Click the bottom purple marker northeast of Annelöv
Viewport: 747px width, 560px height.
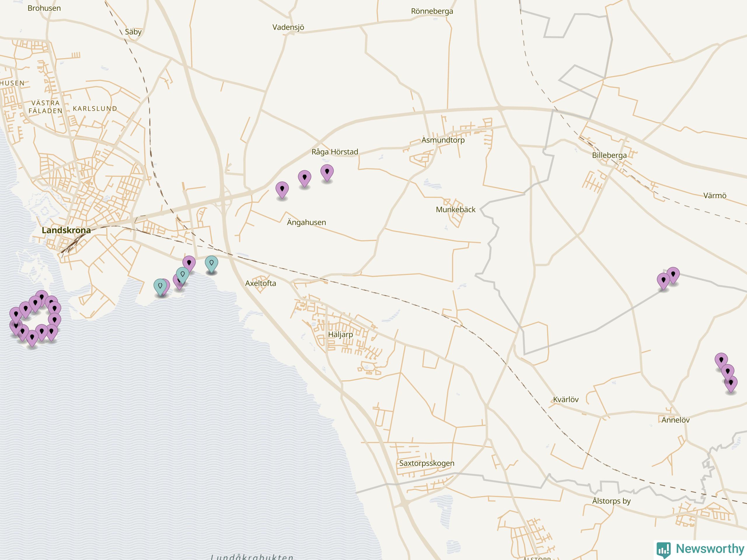(x=731, y=384)
